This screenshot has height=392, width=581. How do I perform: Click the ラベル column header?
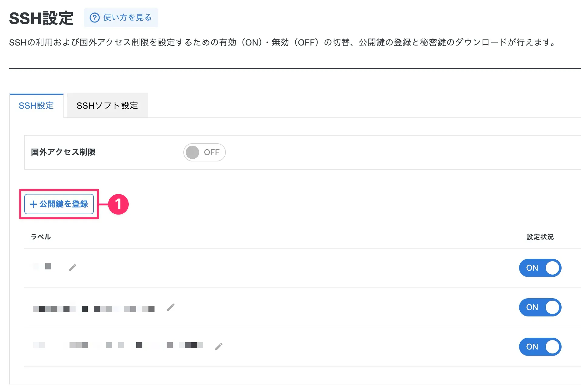(x=41, y=237)
